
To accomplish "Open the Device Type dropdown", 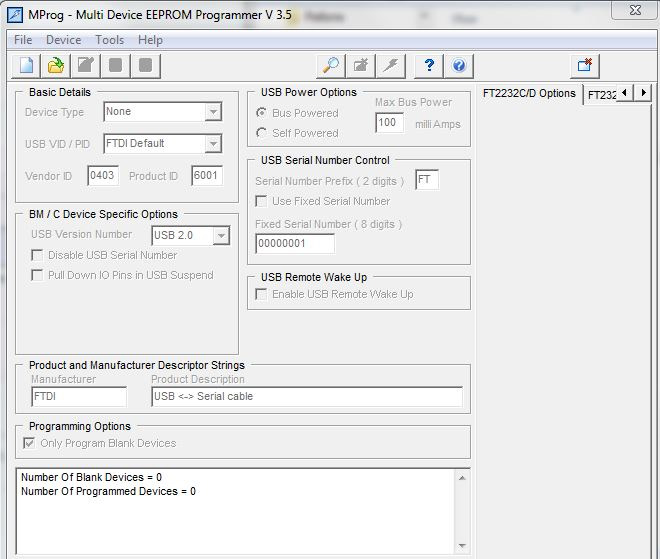I will (213, 112).
